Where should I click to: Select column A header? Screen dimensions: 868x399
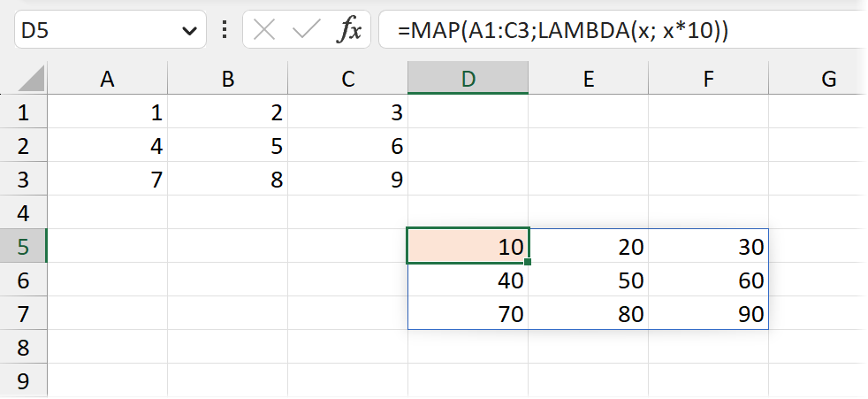(x=108, y=79)
